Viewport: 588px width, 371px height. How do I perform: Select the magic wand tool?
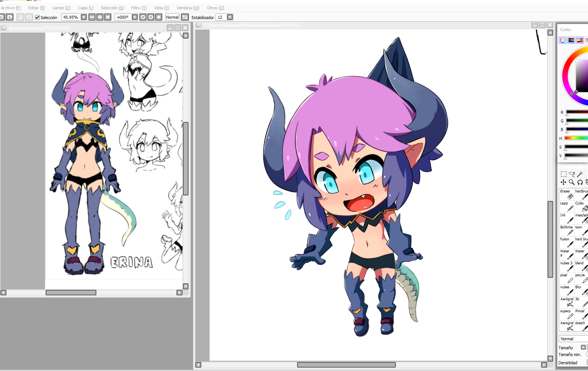(x=580, y=174)
